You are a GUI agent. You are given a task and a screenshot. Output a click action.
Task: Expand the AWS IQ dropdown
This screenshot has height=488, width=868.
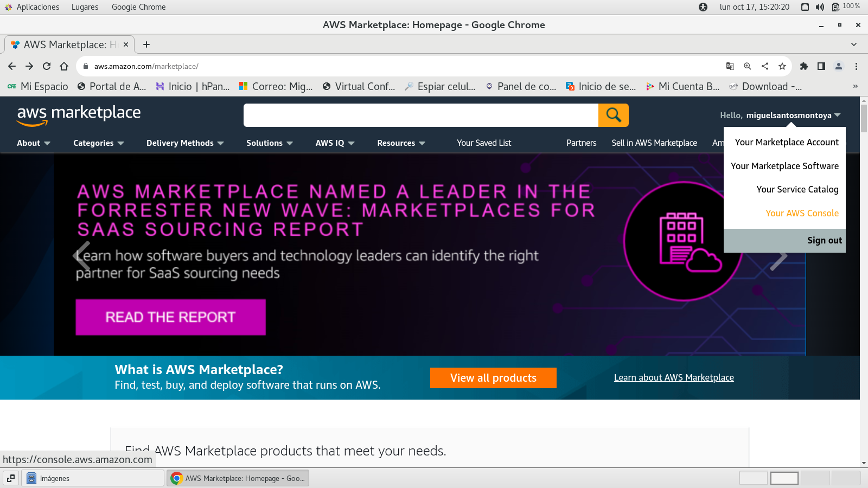tap(335, 143)
